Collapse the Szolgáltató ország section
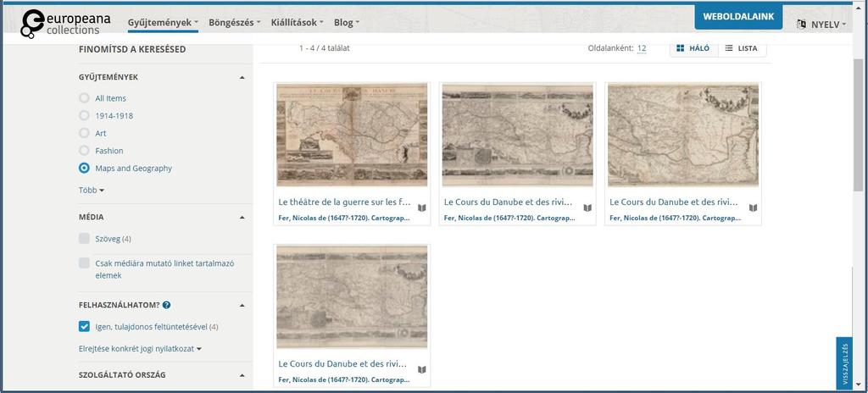This screenshot has width=868, height=393. [x=242, y=375]
